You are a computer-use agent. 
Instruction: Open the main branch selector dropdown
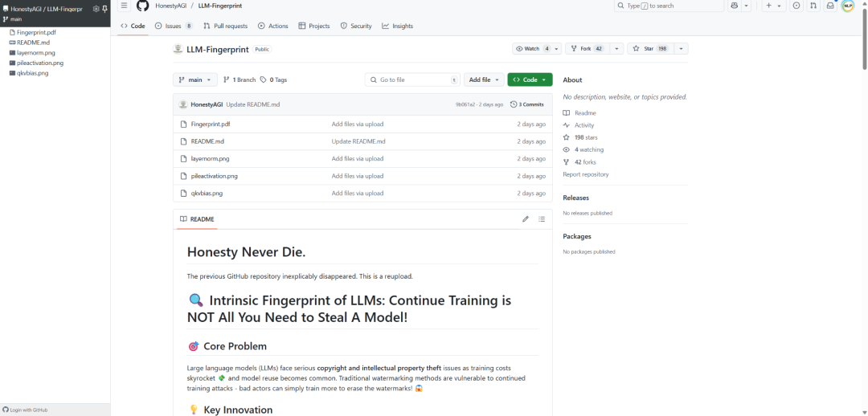coord(194,80)
